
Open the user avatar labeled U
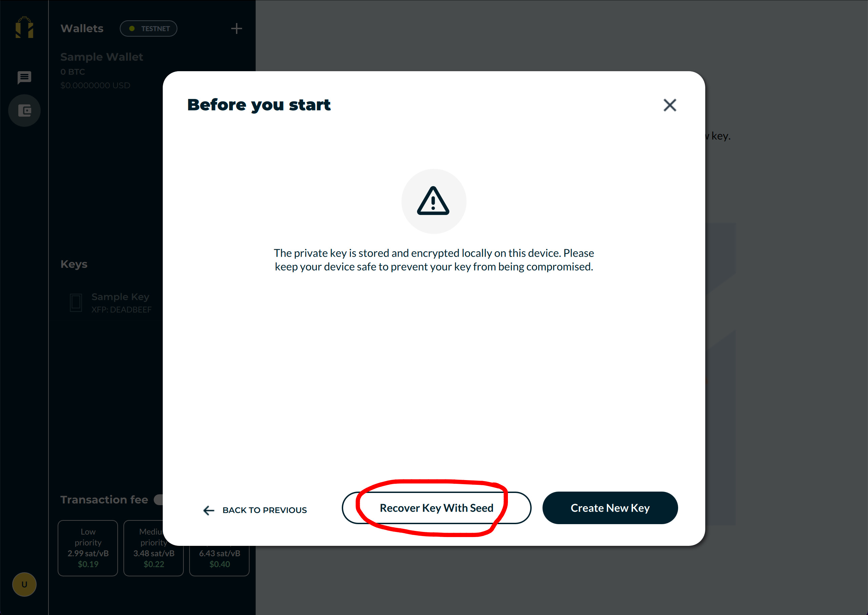tap(24, 584)
